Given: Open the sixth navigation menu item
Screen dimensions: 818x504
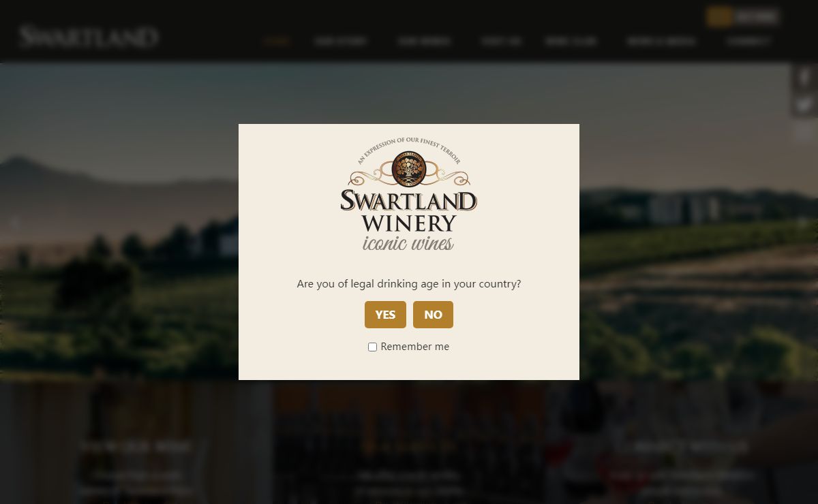Looking at the screenshot, I should point(661,41).
